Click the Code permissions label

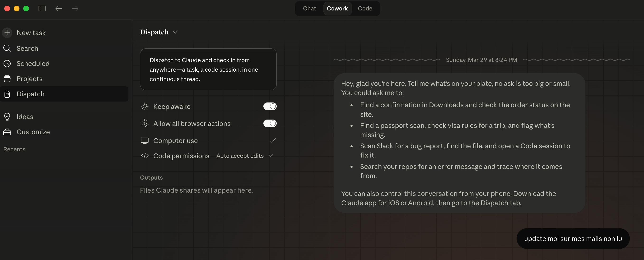181,156
